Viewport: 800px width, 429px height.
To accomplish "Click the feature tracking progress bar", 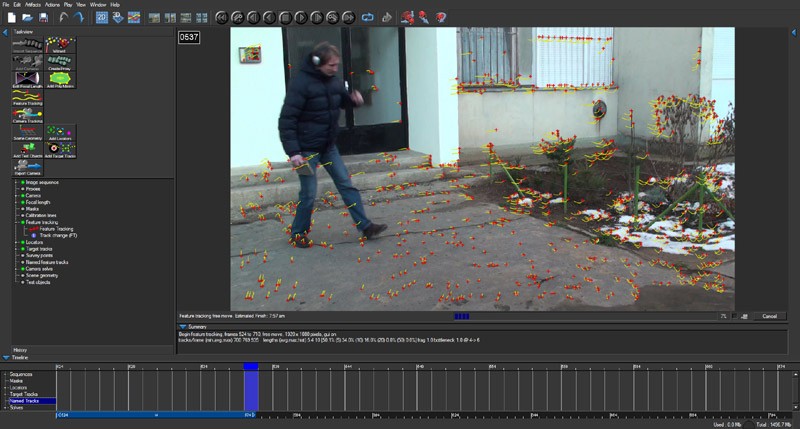I will (x=461, y=316).
